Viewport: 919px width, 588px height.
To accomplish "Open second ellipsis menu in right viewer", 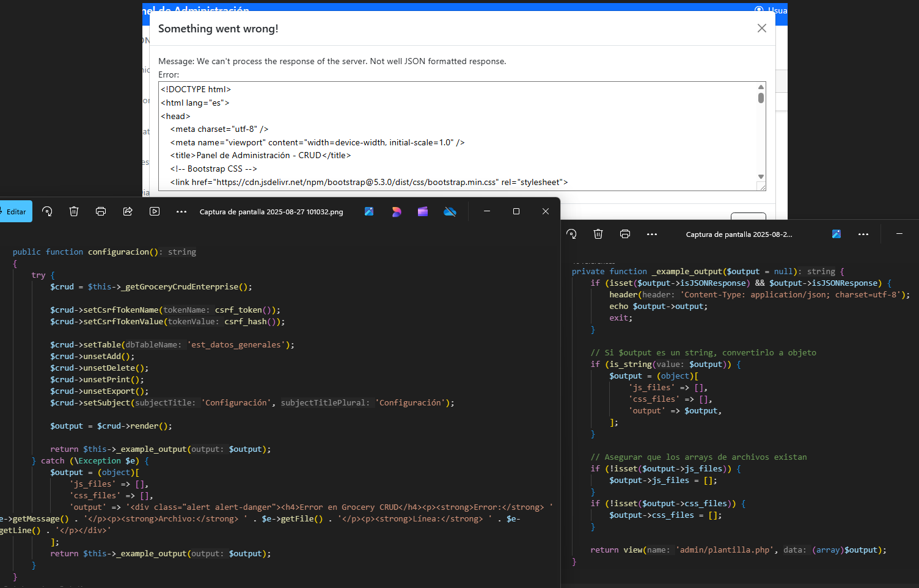I will 863,234.
